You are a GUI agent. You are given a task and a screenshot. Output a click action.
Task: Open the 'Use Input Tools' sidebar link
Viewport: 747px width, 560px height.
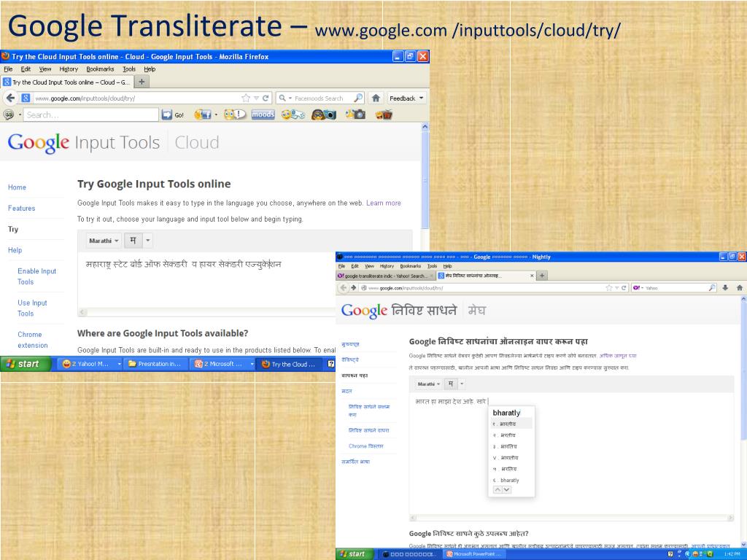(x=32, y=308)
